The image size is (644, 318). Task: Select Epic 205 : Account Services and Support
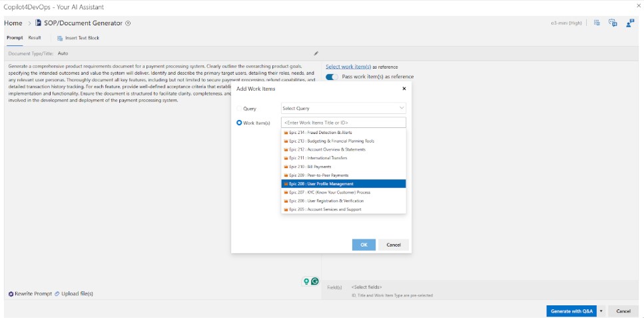tap(344, 209)
